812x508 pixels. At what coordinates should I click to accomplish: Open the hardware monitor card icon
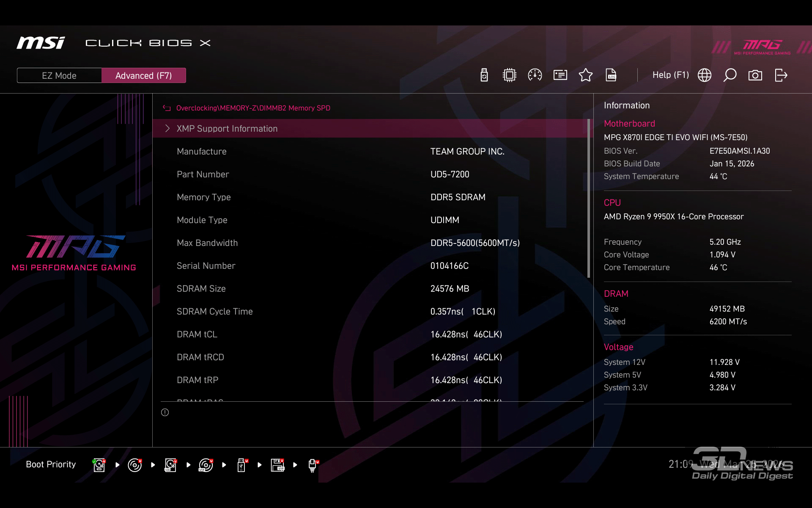[560, 75]
